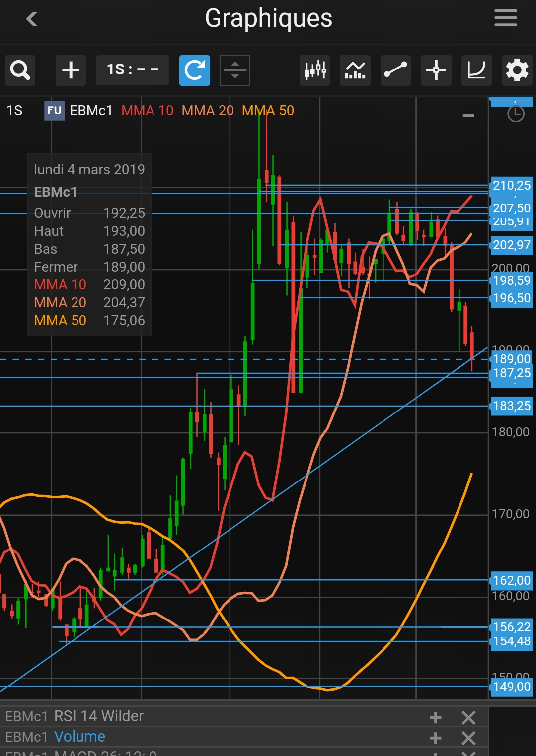Collapse the chart legend with minus
Viewport: 536px width, 756px height.
[468, 116]
